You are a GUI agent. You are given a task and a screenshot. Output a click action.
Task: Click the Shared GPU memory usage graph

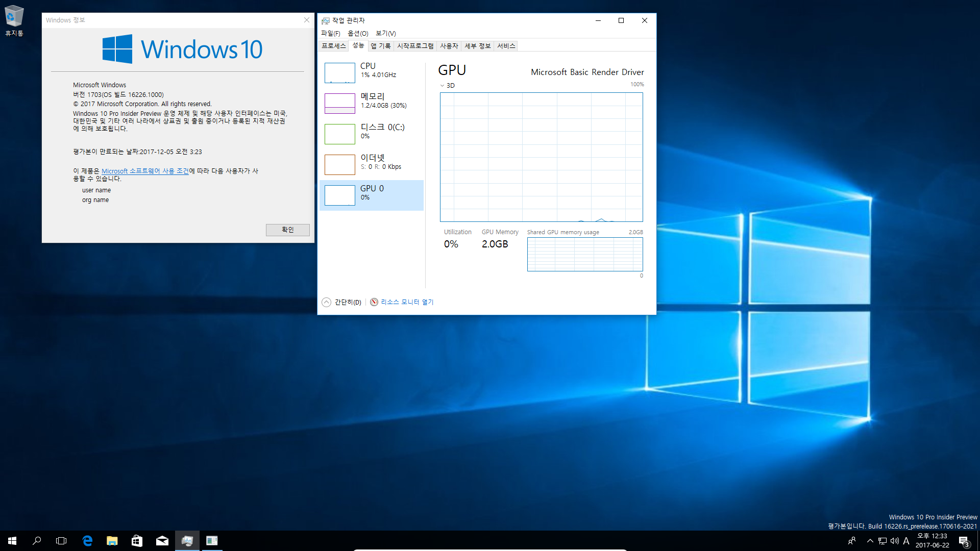pos(585,254)
